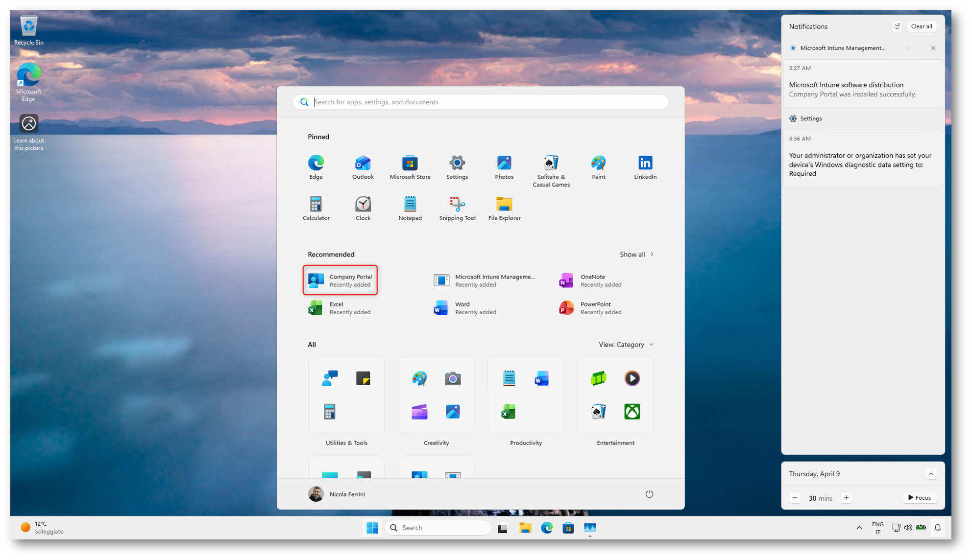Screen dimensions: 972x560
Task: Clear all notifications
Action: pyautogui.click(x=921, y=26)
